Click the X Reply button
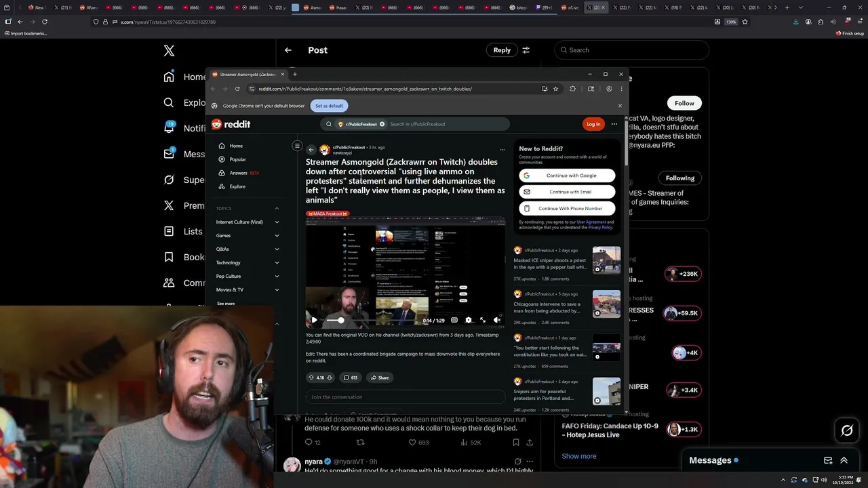The height and width of the screenshot is (488, 868). 502,50
